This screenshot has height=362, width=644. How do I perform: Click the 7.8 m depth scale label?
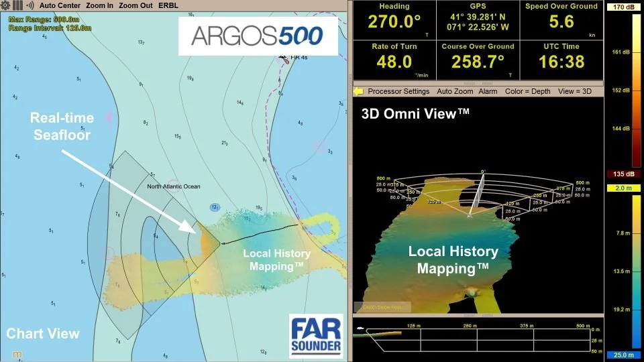tap(623, 233)
